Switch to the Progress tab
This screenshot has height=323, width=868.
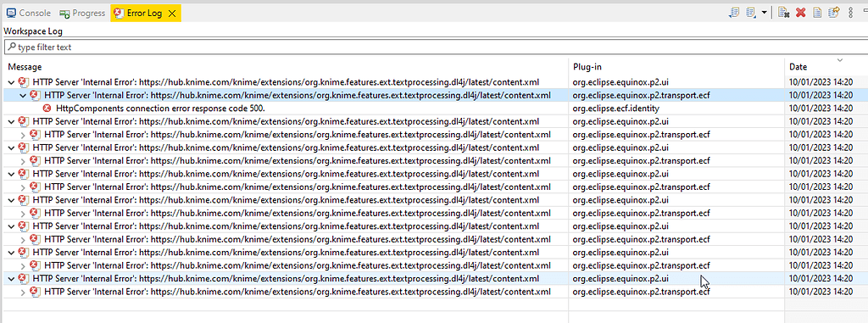[x=82, y=13]
